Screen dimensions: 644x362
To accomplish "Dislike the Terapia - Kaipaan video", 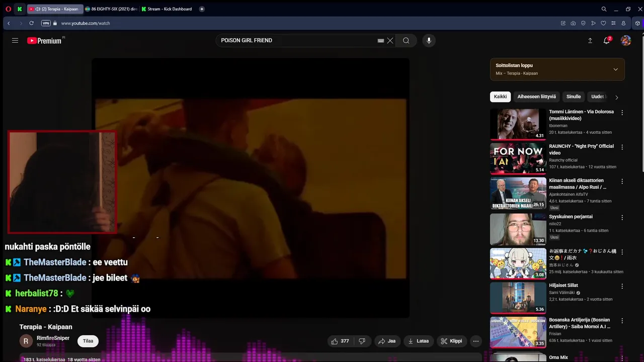I will [362, 341].
